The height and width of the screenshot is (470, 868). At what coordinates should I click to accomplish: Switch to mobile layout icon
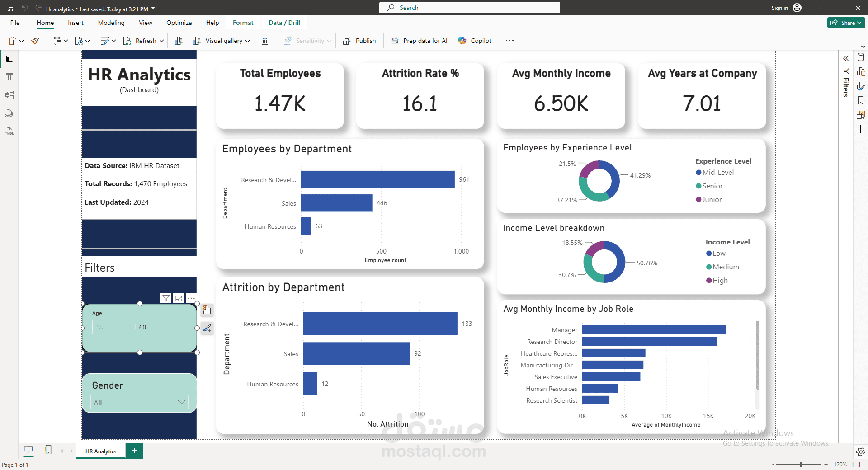coord(48,450)
